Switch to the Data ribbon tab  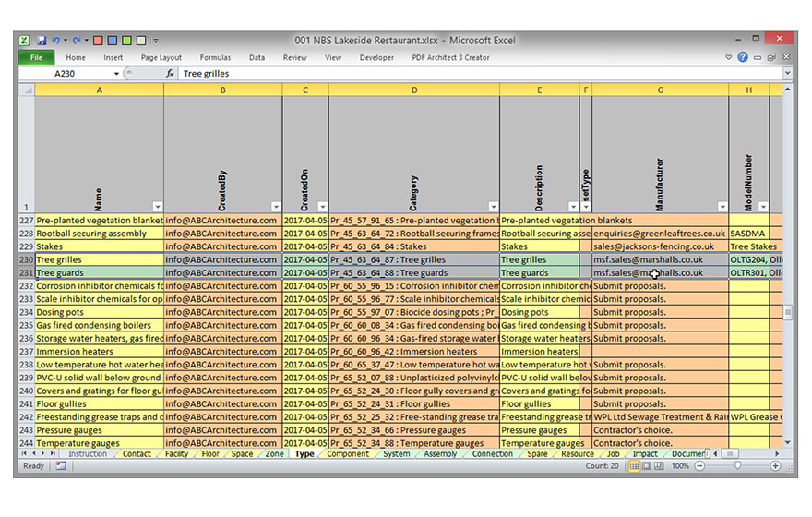coord(257,57)
